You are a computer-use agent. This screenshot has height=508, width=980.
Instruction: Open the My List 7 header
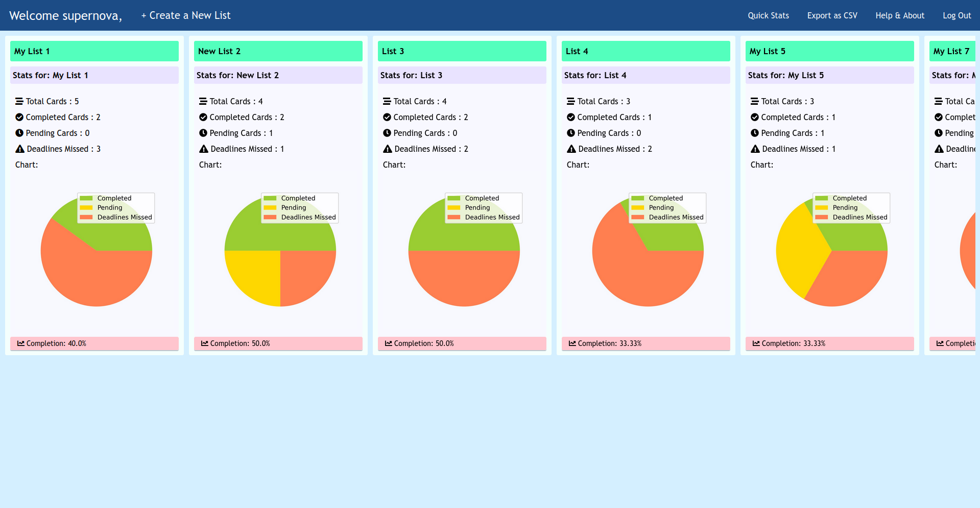(x=952, y=51)
